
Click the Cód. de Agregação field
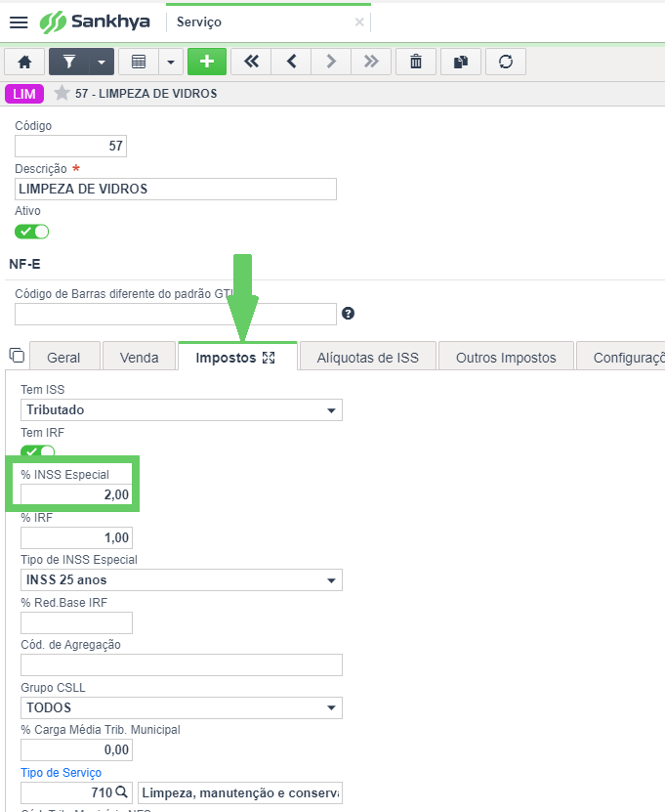click(181, 664)
